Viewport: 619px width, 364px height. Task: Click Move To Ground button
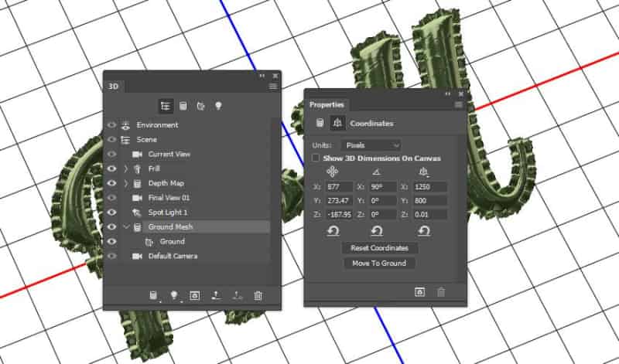coord(379,263)
